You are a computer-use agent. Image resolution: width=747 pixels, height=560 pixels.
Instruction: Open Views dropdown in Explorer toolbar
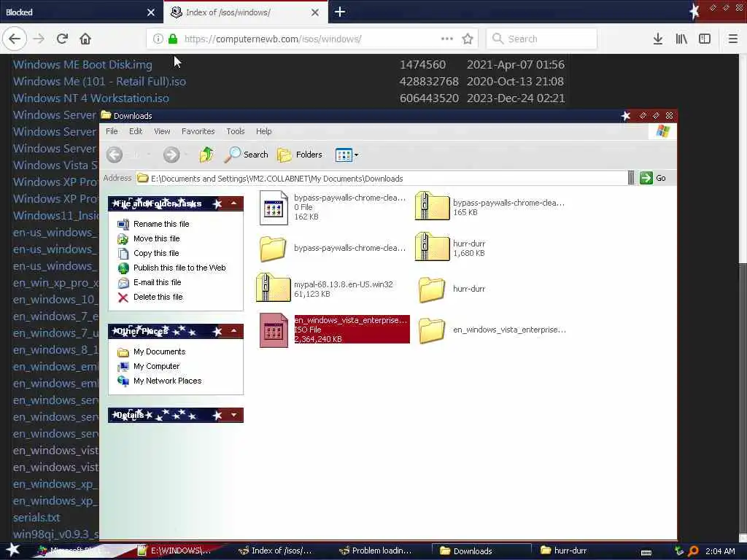[x=347, y=155]
